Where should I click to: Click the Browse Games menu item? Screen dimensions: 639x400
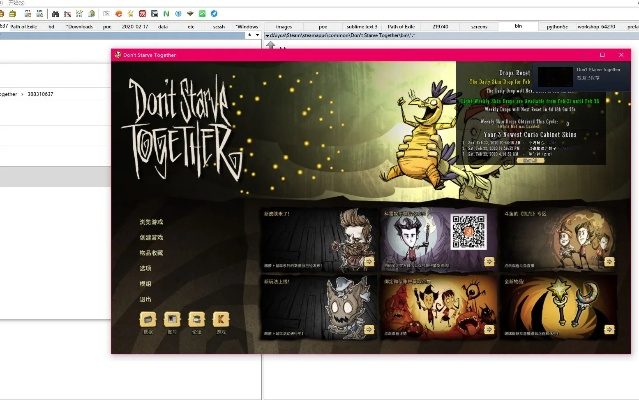point(151,221)
